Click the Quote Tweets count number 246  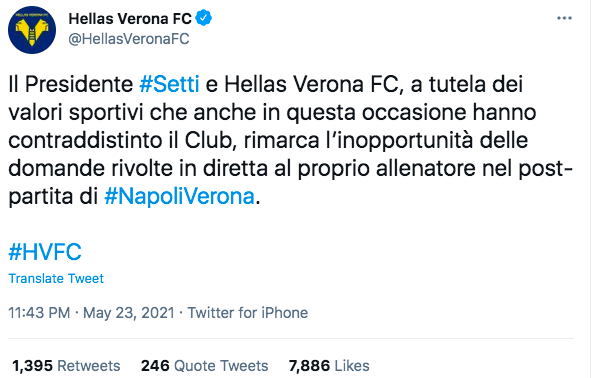pyautogui.click(x=155, y=366)
